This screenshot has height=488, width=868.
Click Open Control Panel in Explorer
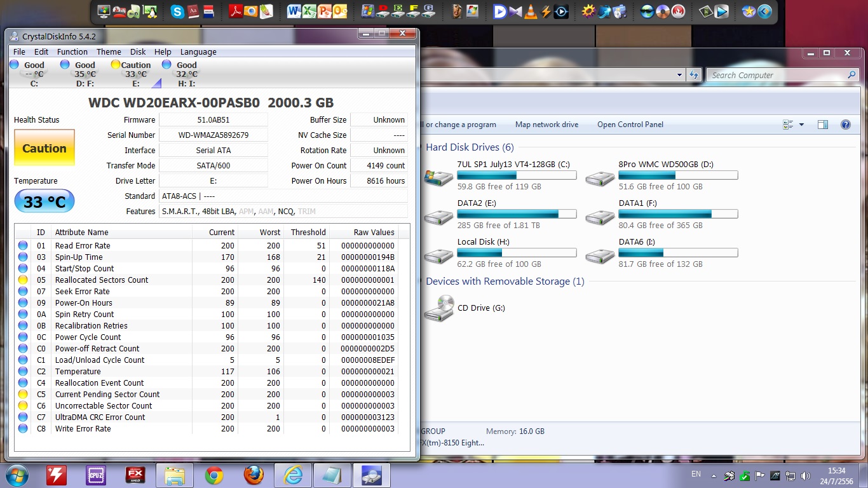tap(630, 125)
